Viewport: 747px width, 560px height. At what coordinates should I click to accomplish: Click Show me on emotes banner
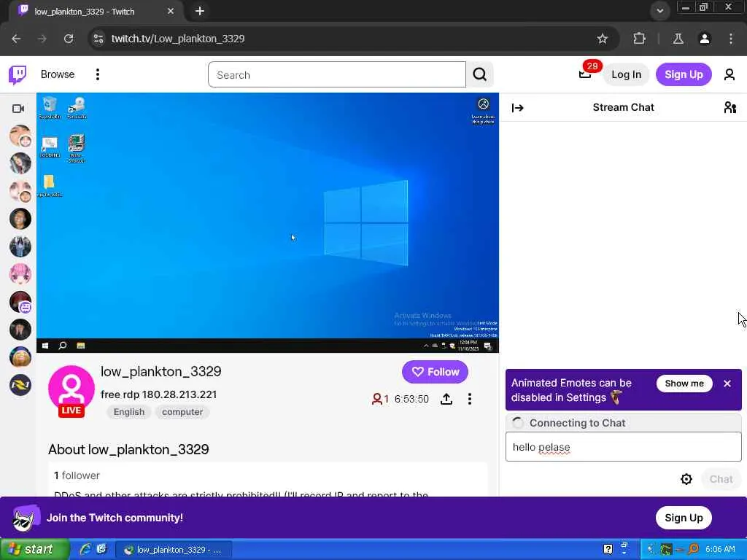point(684,384)
